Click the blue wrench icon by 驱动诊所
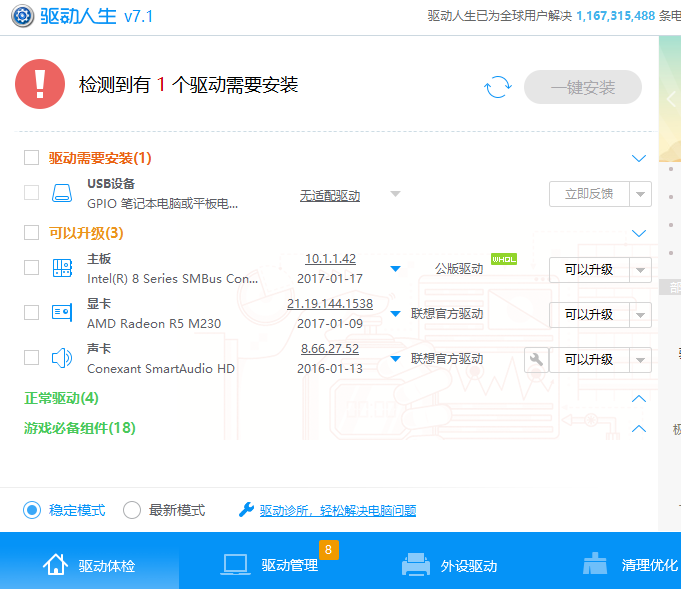This screenshot has height=589, width=681. (246, 510)
